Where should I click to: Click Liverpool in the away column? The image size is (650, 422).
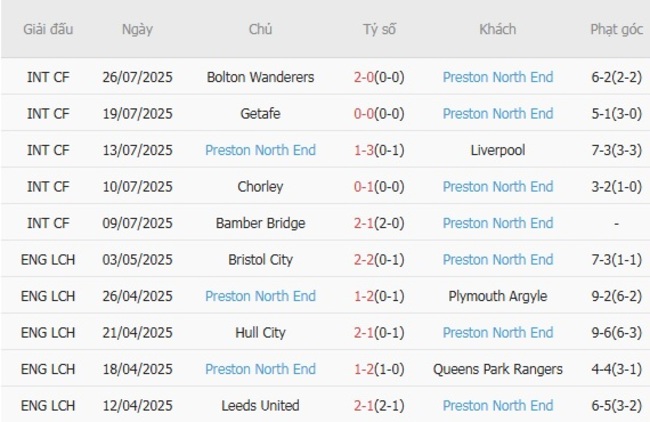497,150
